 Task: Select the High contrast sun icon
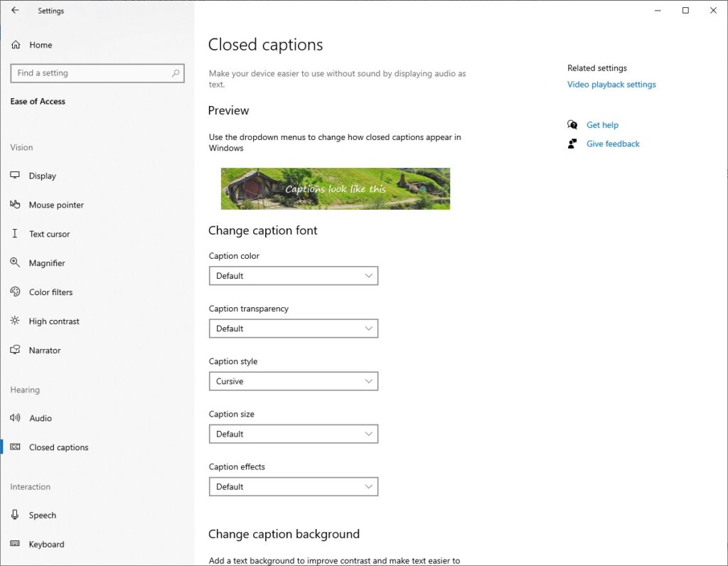(15, 321)
